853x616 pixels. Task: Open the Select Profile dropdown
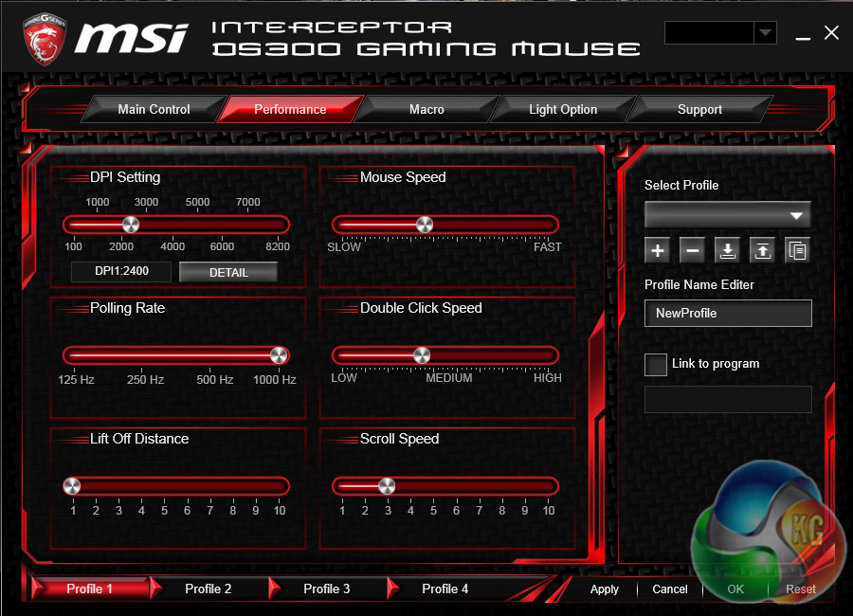[728, 215]
